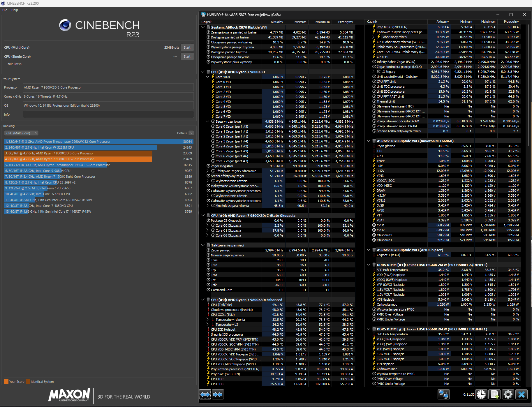
Task: Click the fan icon beside CPU2 RPM row
Action: (x=374, y=230)
